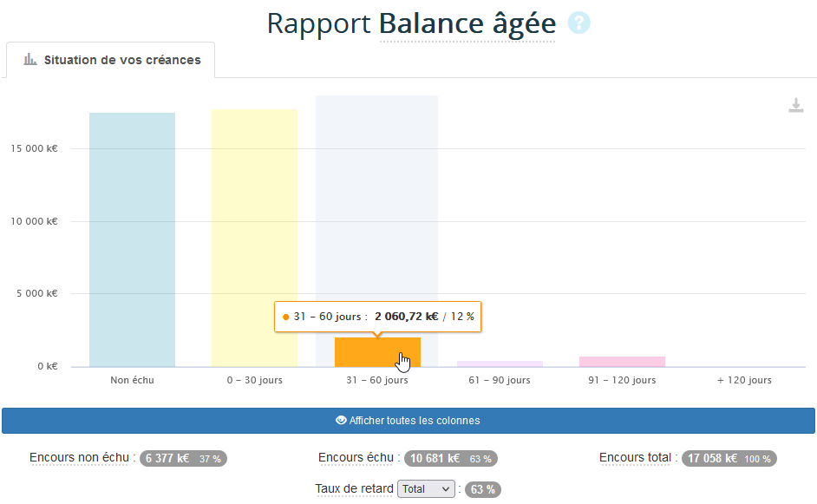Click the bar chart icon on the créances tab
The height and width of the screenshot is (504, 817).
pyautogui.click(x=29, y=59)
